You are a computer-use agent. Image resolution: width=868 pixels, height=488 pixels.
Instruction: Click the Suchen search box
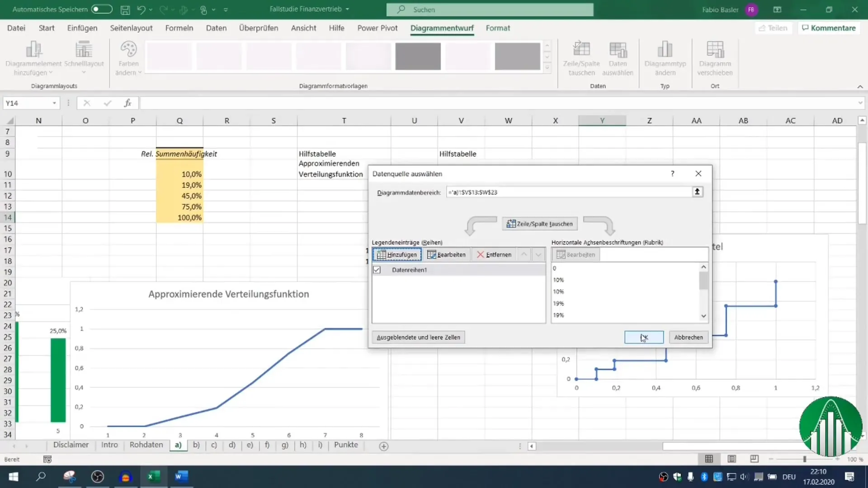[490, 9]
